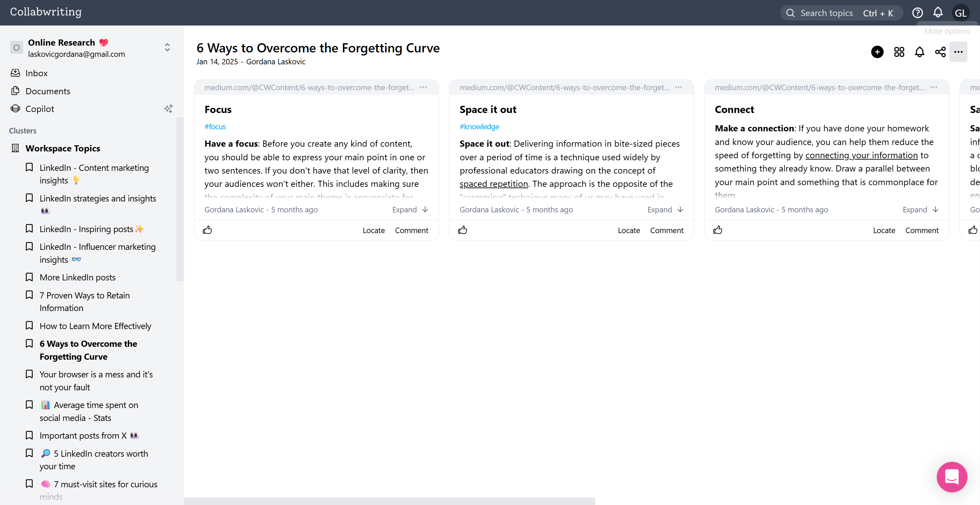This screenshot has width=980, height=505.
Task: Open the GL profile avatar menu
Action: pyautogui.click(x=961, y=13)
